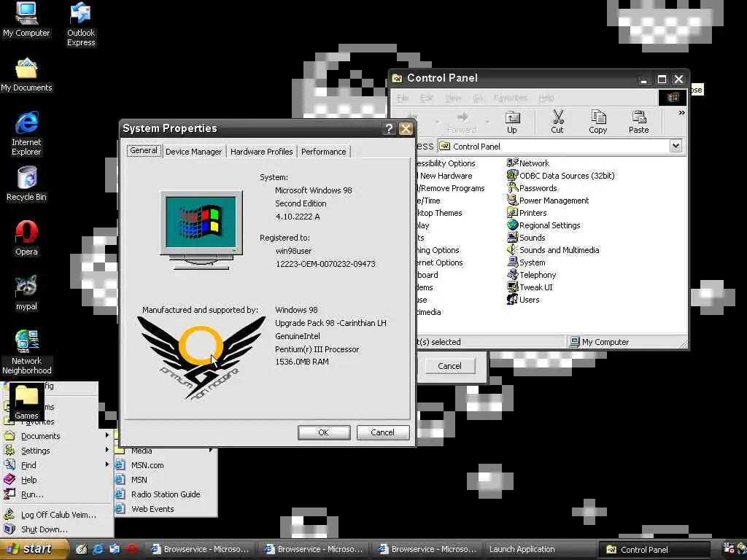
Task: Click the Windows logo throbber in Control Panel
Action: [x=673, y=98]
